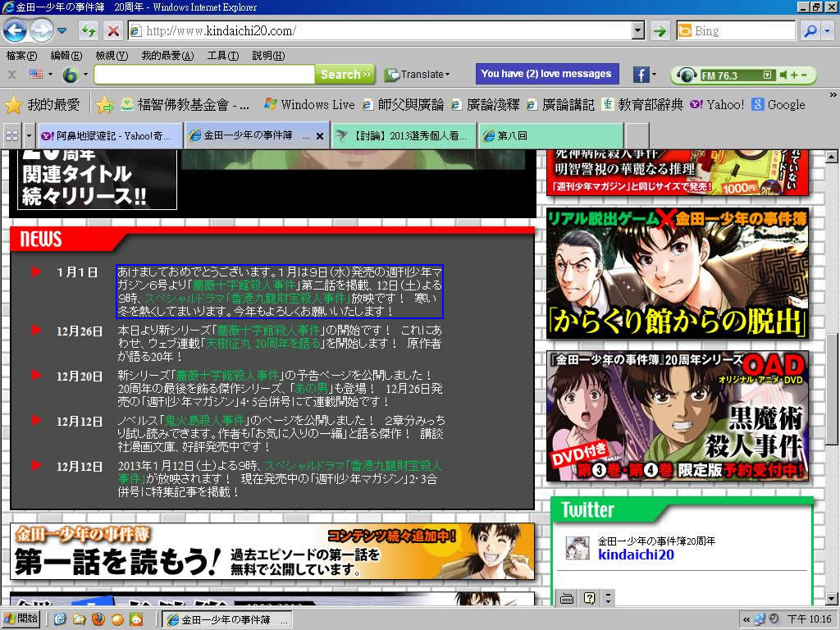
Task: Go back with the browser Back arrow
Action: coord(15,30)
